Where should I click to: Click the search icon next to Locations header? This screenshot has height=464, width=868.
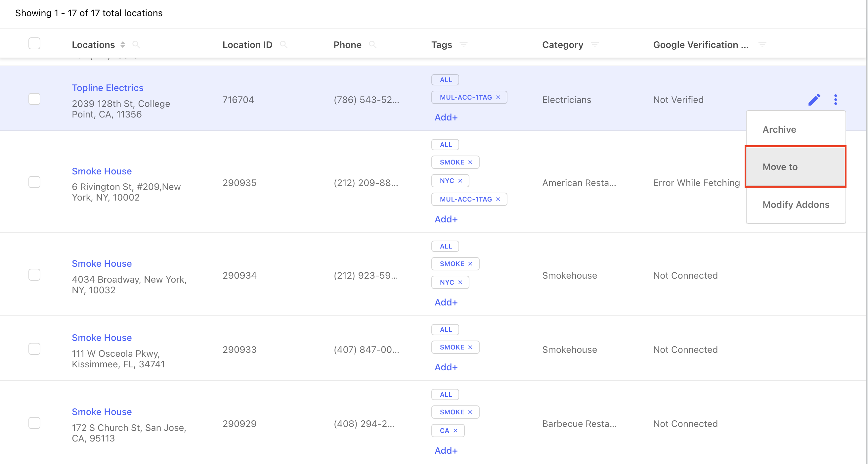point(136,44)
